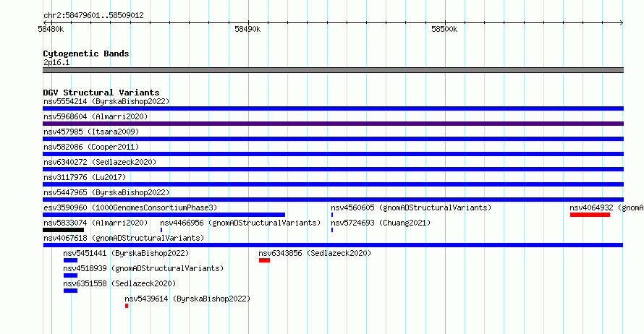Viewport: 644px width, 334px height.
Task: Open nsv5724693 (Chuang2021) label
Action: (381, 223)
